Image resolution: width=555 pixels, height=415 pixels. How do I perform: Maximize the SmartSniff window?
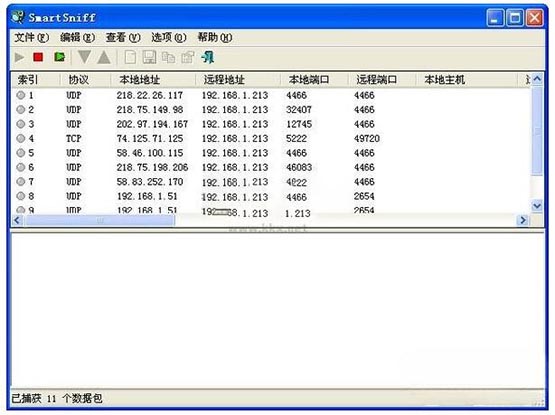(515, 17)
